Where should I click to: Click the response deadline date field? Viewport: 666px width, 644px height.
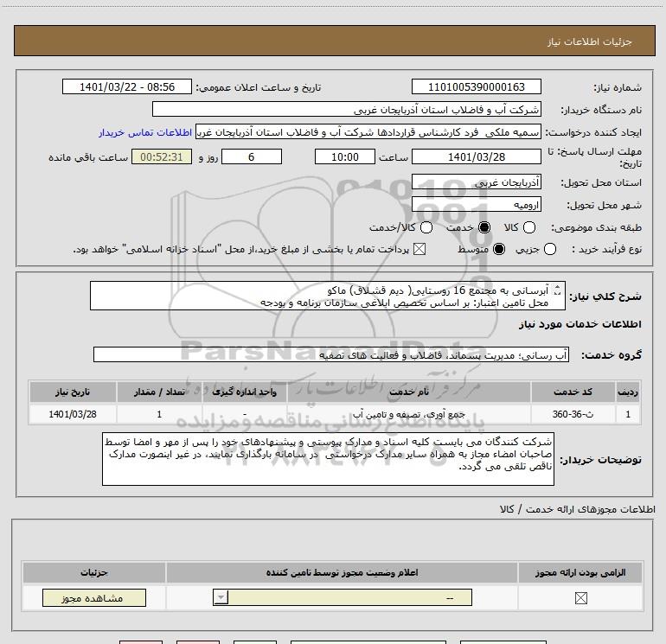476,157
